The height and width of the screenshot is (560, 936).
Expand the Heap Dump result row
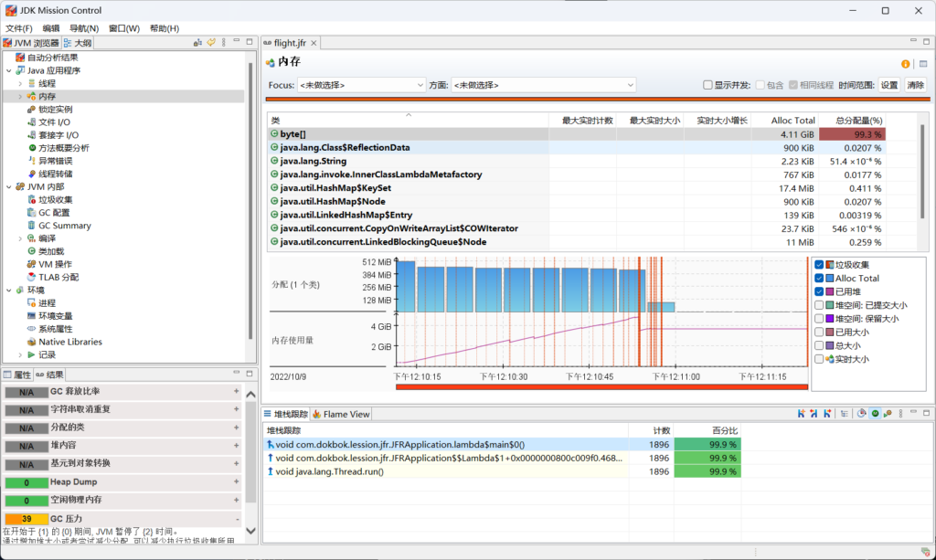(x=237, y=481)
